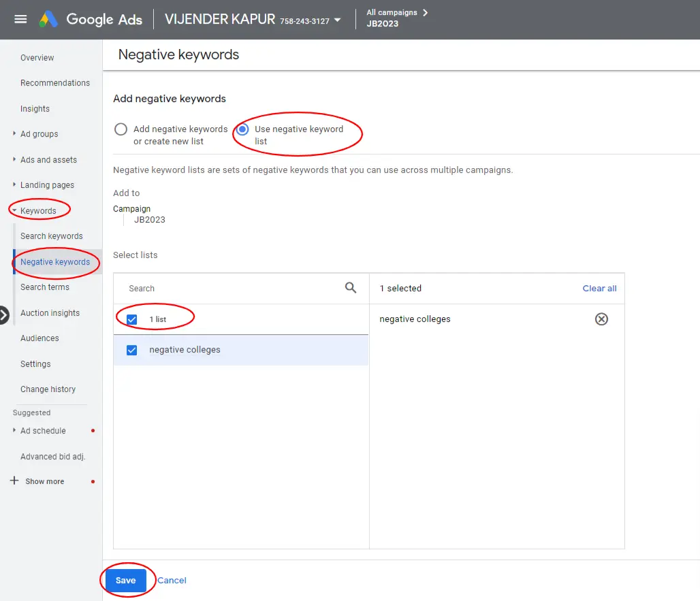View Change history
This screenshot has height=601, width=700.
click(48, 389)
